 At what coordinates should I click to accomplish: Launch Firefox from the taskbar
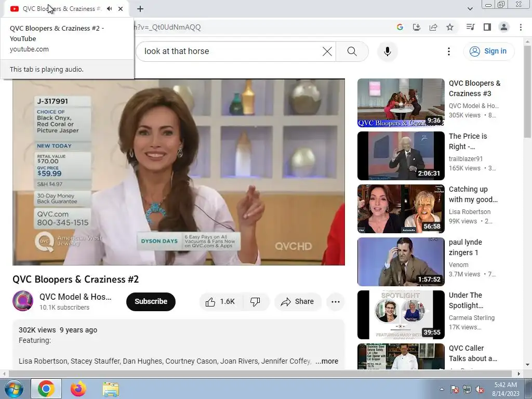tap(78, 389)
